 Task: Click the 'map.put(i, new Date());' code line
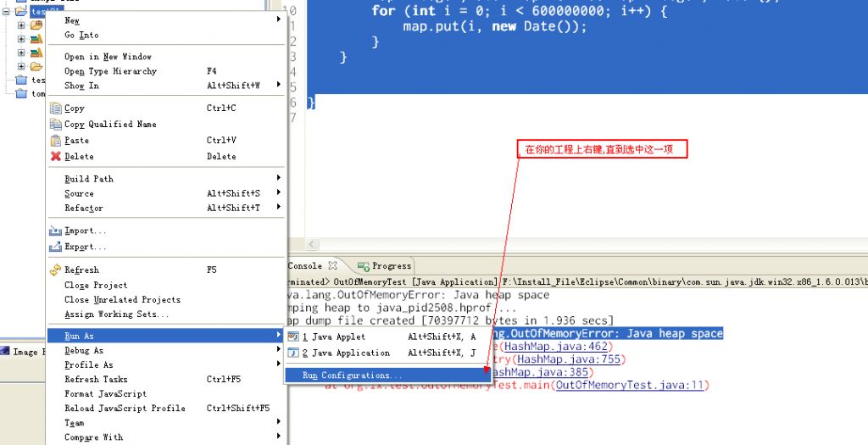494,26
